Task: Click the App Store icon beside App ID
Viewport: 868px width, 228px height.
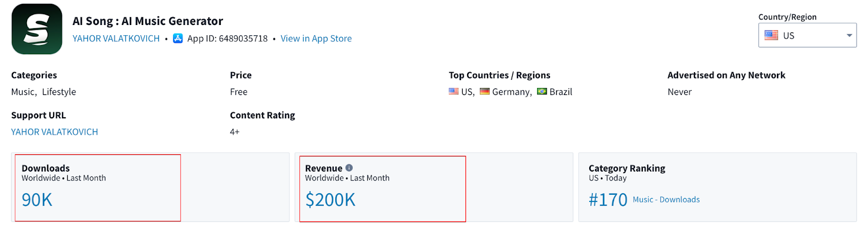Action: click(178, 39)
